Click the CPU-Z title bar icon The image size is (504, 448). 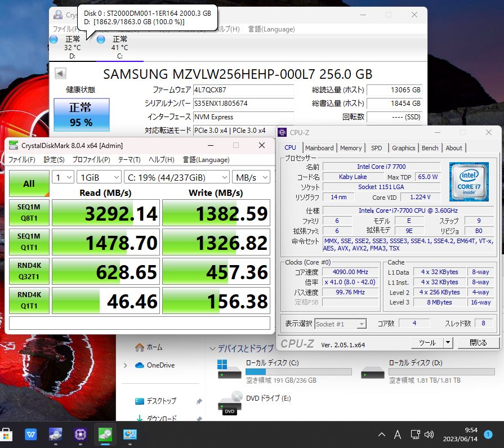pos(282,132)
